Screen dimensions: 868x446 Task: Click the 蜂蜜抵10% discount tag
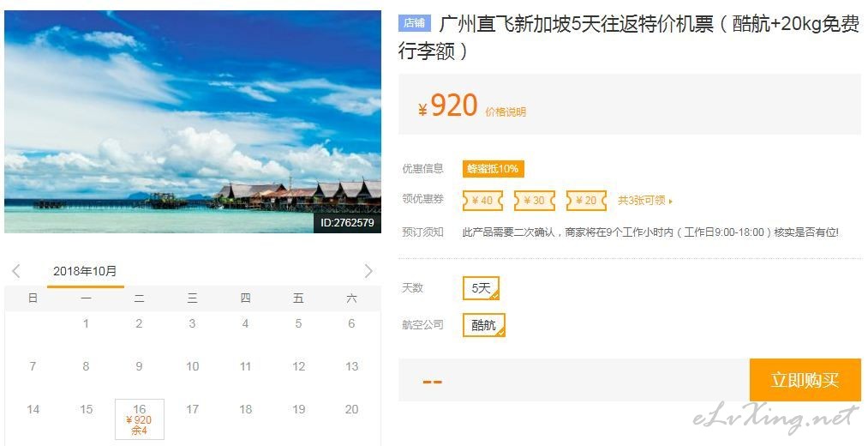(494, 169)
